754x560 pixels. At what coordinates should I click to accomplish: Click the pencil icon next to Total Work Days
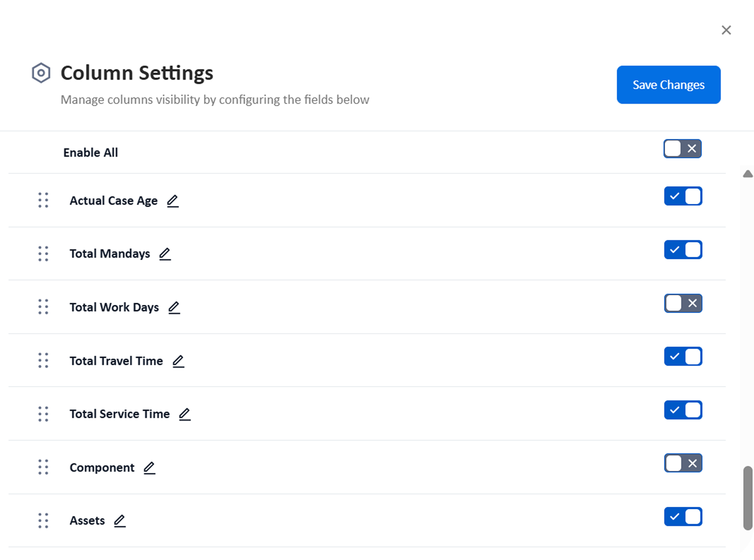click(x=174, y=308)
